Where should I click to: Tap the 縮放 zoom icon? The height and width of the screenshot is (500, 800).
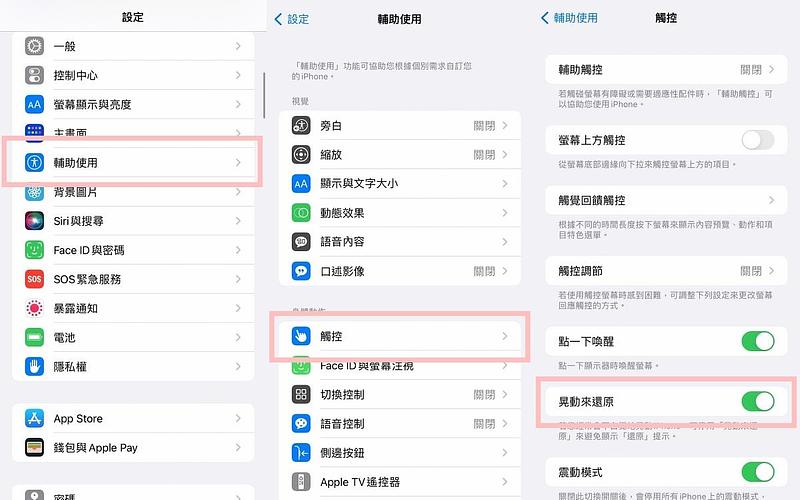coord(301,155)
